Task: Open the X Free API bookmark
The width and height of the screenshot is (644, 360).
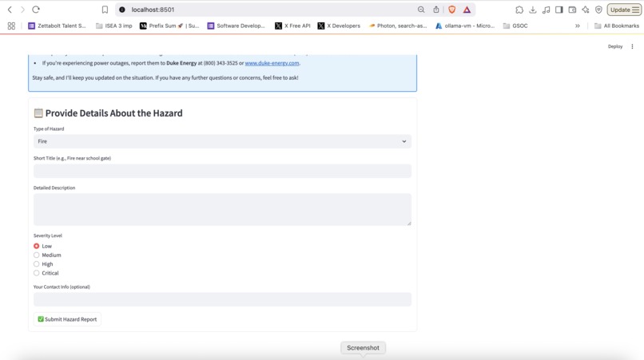Action: (x=293, y=26)
